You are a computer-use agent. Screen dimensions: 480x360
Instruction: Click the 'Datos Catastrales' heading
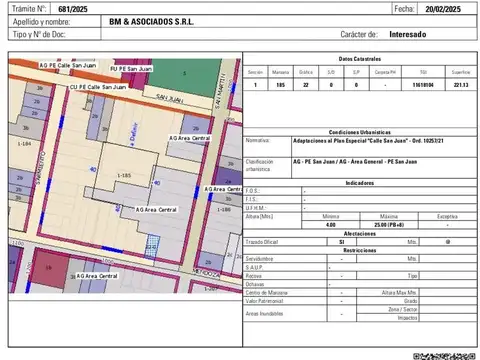360,59
